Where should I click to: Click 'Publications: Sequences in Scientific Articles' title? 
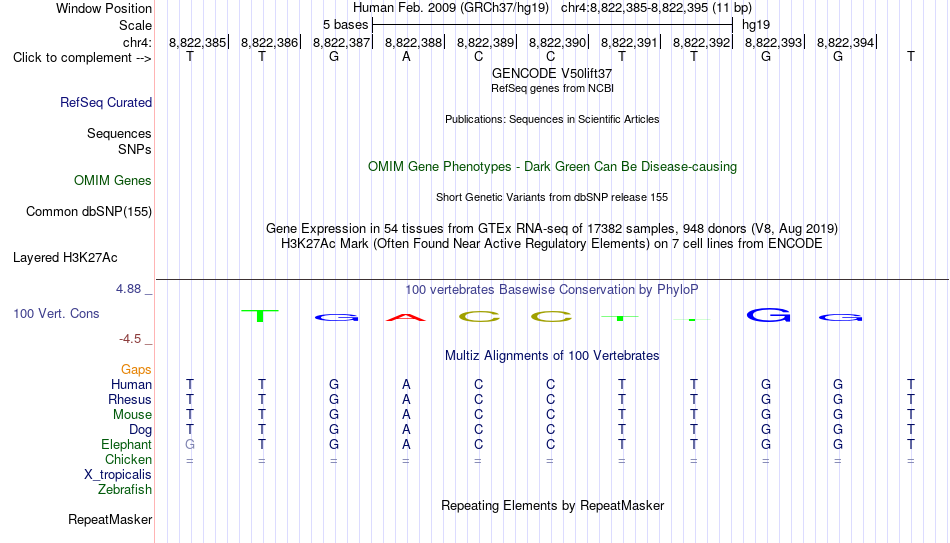[x=552, y=119]
